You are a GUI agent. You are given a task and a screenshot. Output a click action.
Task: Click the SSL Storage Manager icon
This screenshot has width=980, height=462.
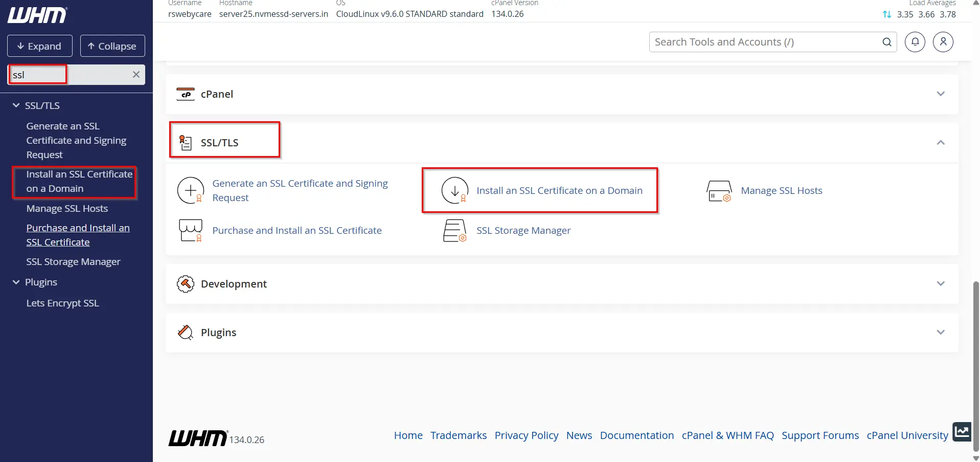(455, 231)
